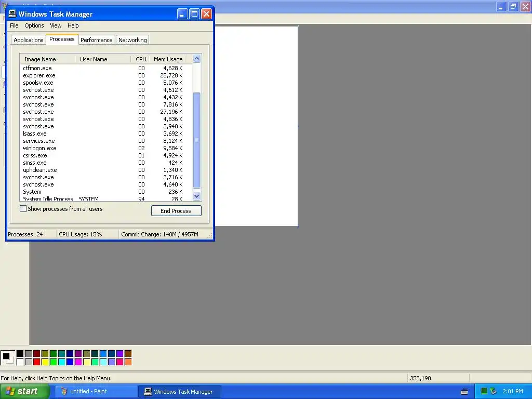Switch to the Applications tab

click(x=29, y=40)
